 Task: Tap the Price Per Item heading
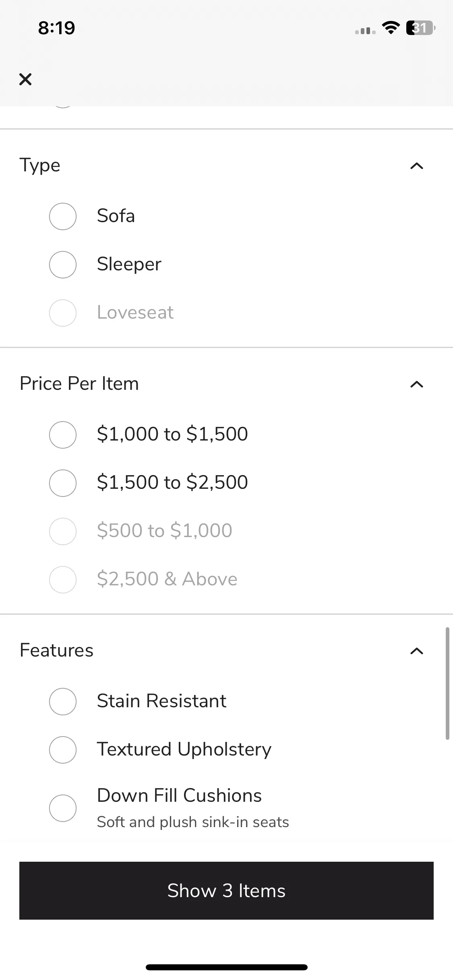point(79,383)
